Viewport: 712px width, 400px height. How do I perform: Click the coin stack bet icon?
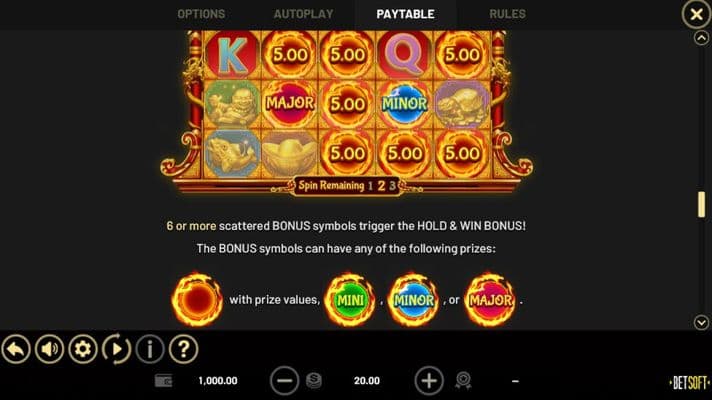314,380
